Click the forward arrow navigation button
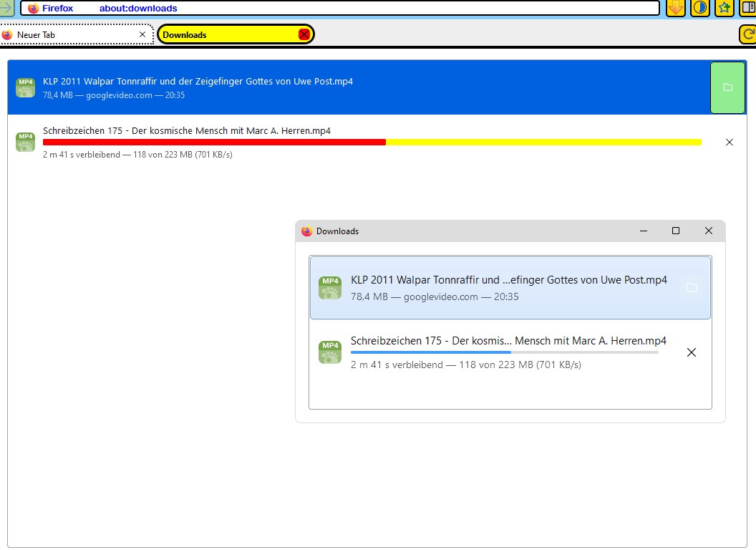This screenshot has width=756, height=550. (6, 8)
